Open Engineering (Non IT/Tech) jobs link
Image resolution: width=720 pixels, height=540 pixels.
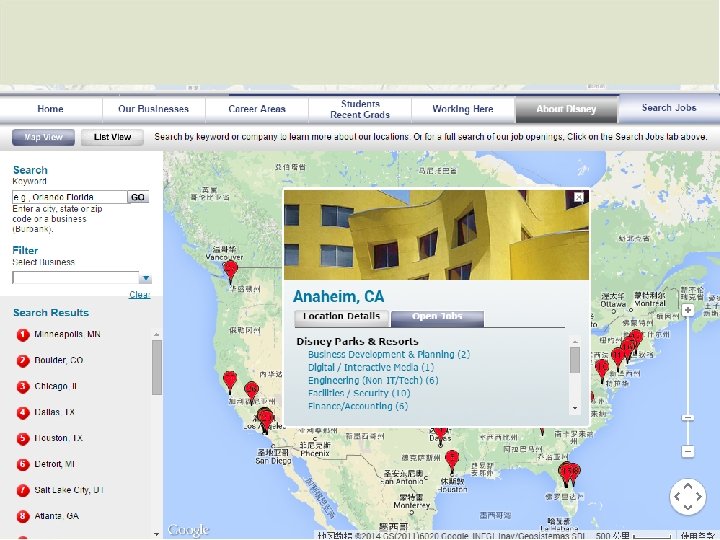[373, 380]
